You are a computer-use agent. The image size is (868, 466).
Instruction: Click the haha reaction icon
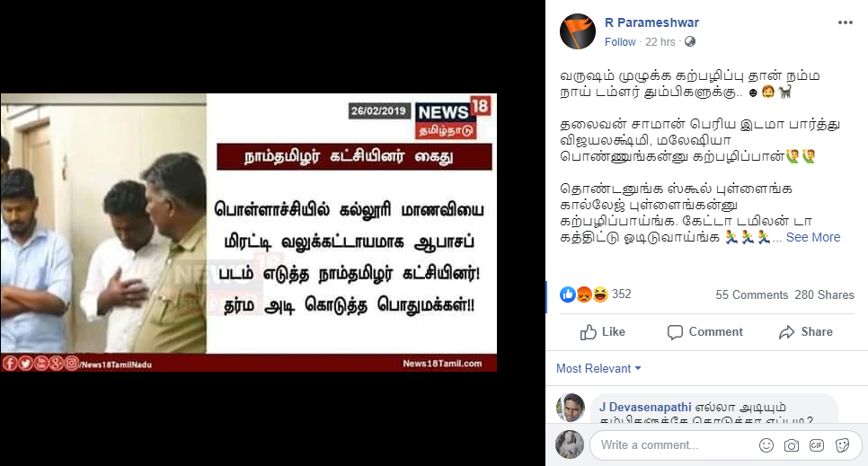point(600,295)
